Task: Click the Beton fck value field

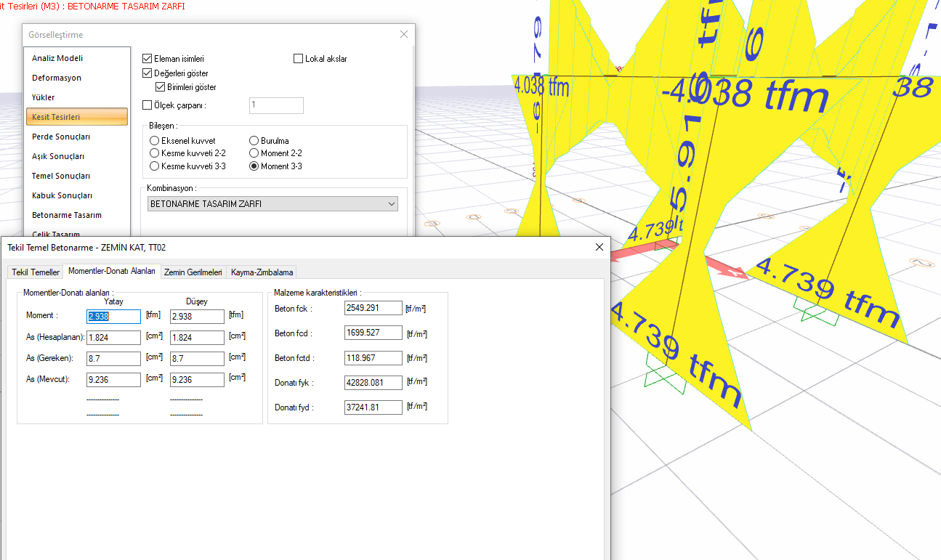Action: pos(373,309)
